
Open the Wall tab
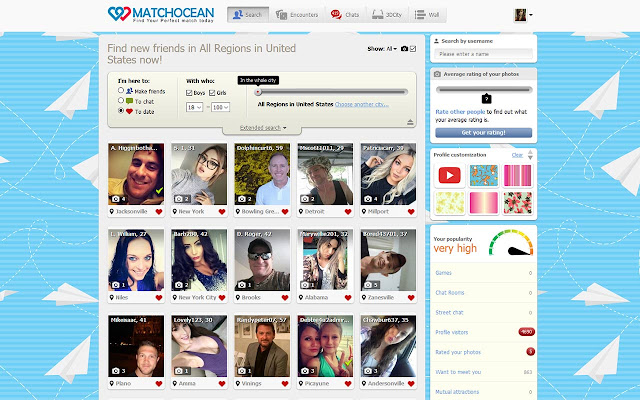coord(427,15)
